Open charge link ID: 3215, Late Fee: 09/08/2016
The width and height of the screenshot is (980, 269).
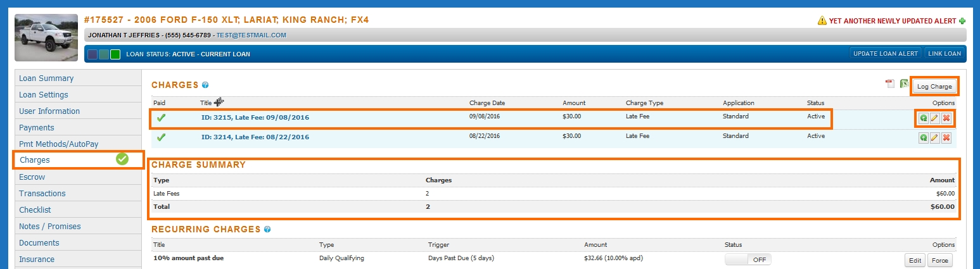[x=255, y=118]
